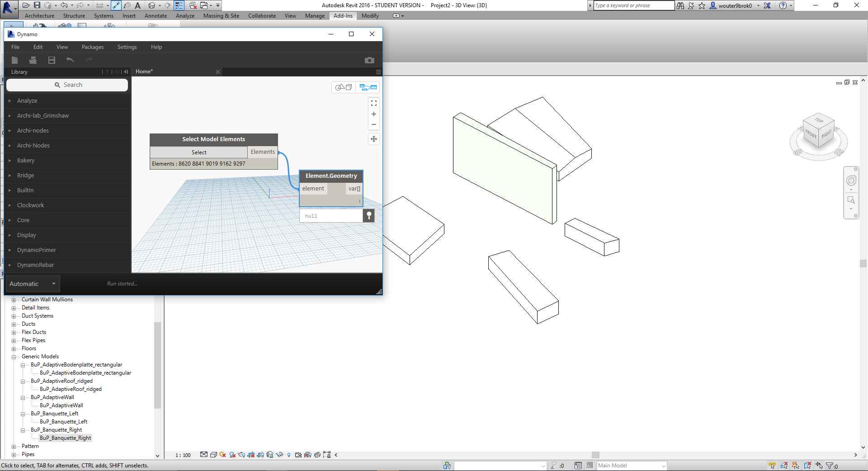Click the camera export image icon in Dynamo
Viewport: 868px width, 471px height.
[369, 60]
